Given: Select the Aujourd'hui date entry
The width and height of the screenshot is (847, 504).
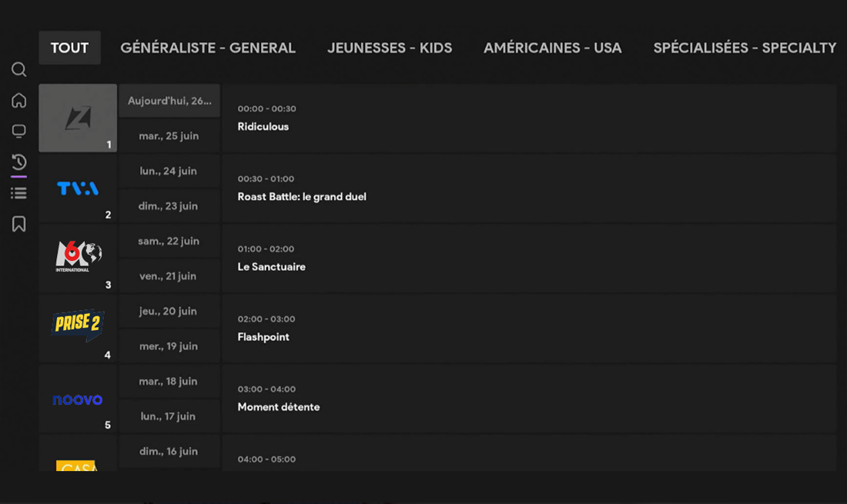Looking at the screenshot, I should pos(169,100).
